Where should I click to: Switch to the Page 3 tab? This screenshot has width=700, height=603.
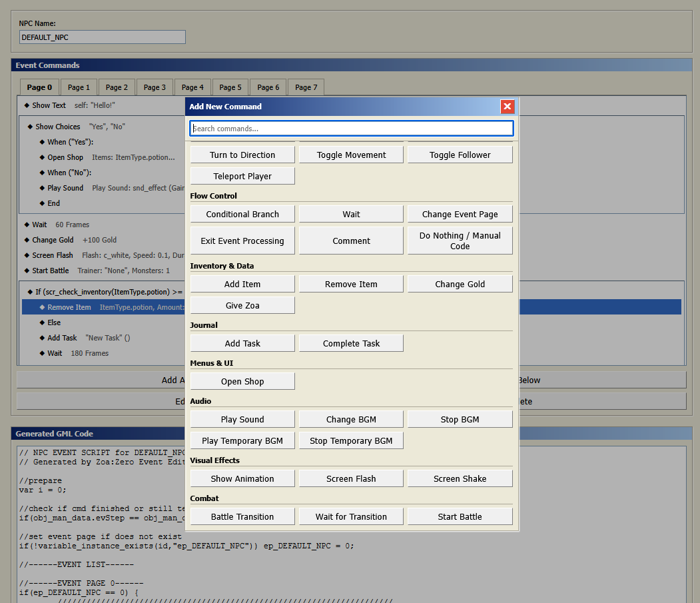click(x=155, y=87)
